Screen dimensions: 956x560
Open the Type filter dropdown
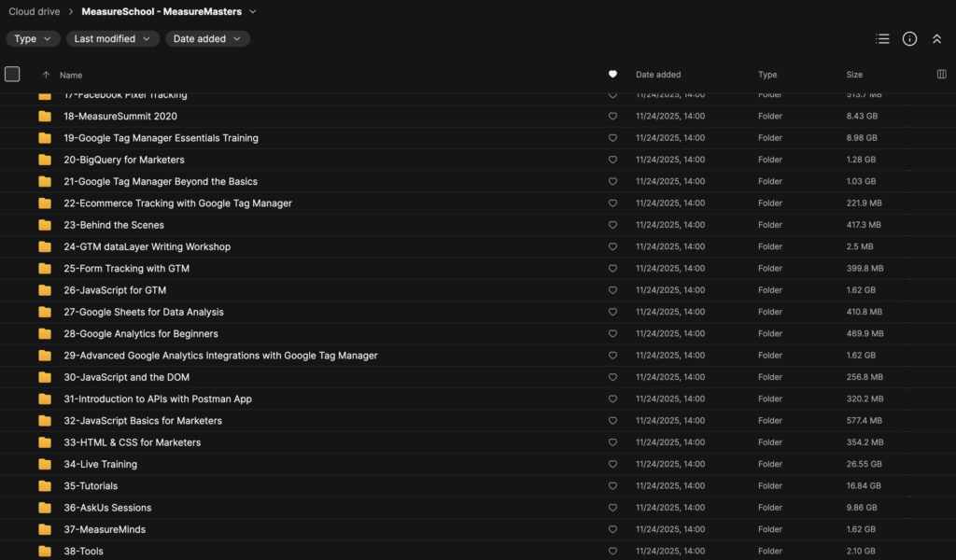(34, 39)
